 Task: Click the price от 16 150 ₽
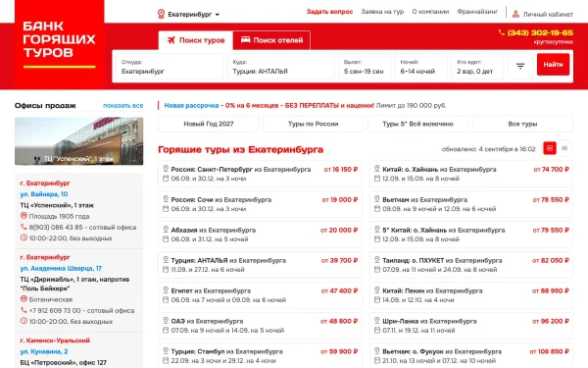click(x=340, y=170)
